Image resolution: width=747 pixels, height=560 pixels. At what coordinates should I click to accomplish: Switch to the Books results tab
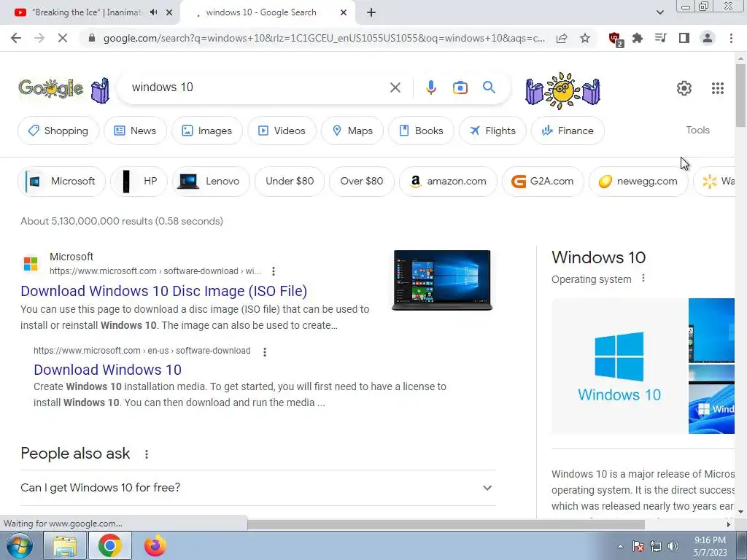421,131
